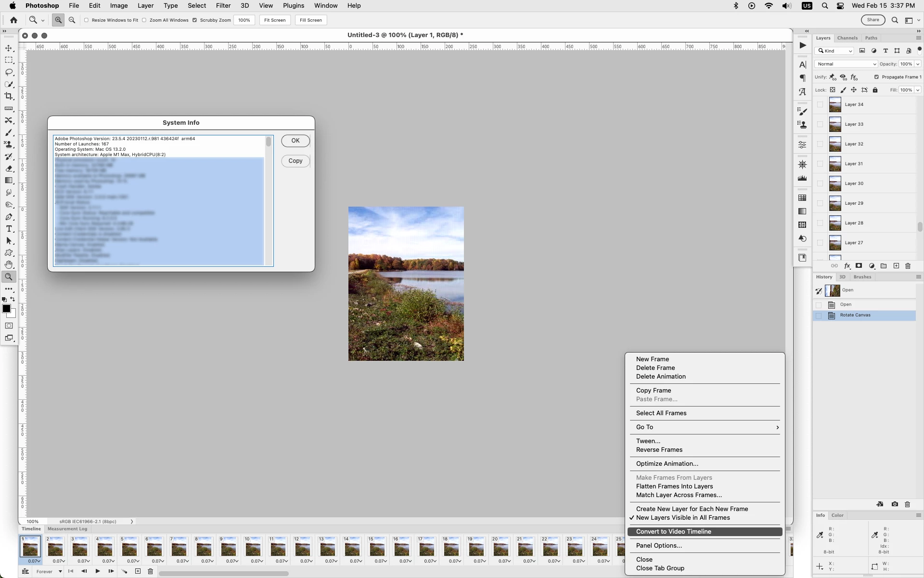Play the frame animation

click(x=98, y=571)
